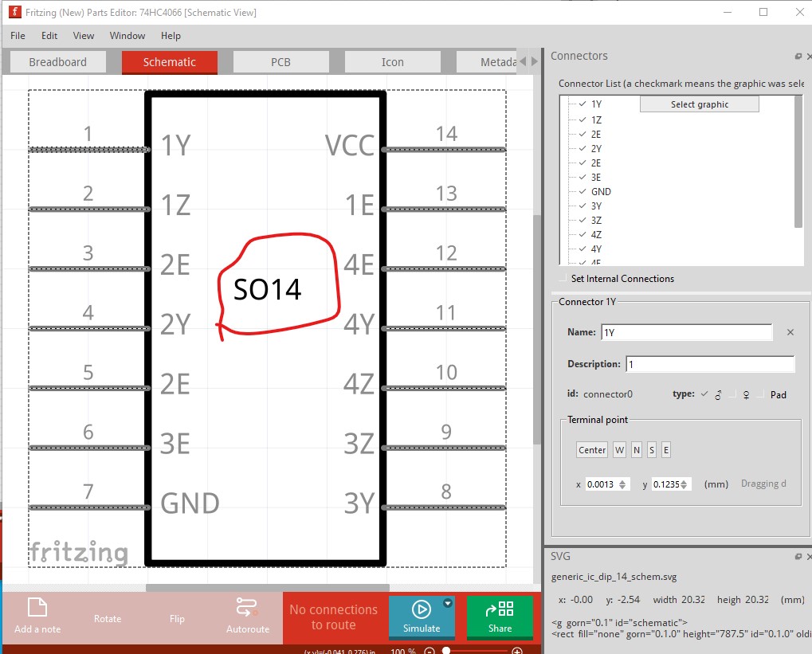Select connector 4Y in the list

tap(596, 249)
